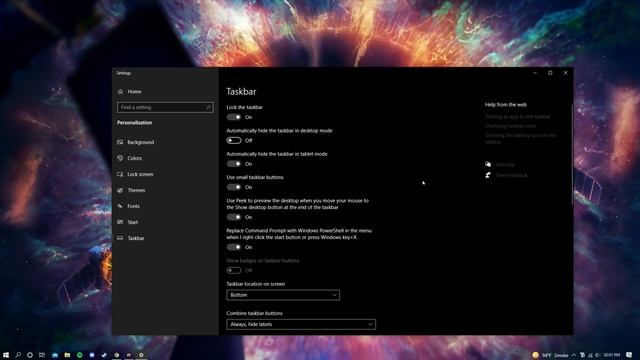Open the taskbar clock

point(612,355)
